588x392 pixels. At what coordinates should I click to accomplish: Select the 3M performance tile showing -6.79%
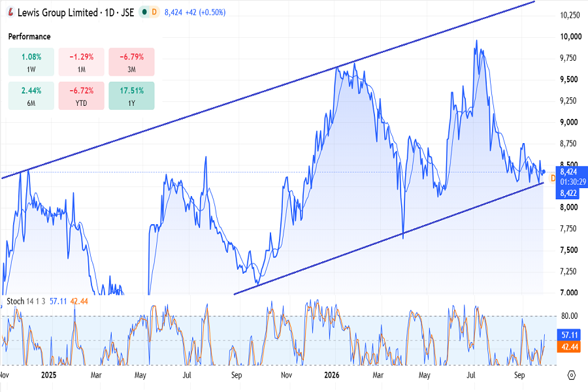pos(131,62)
